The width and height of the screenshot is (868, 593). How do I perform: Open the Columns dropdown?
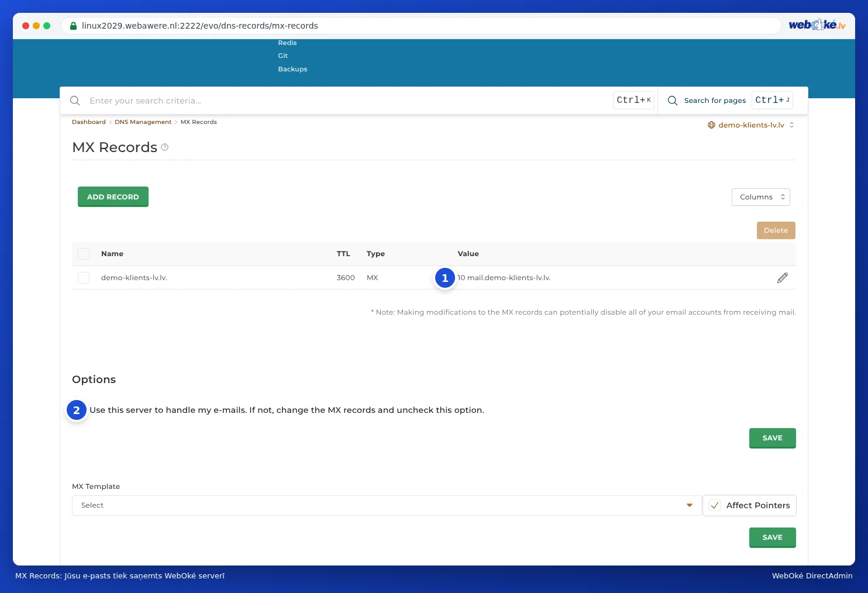[x=761, y=197]
